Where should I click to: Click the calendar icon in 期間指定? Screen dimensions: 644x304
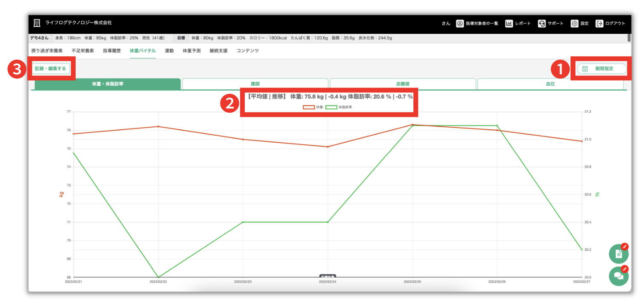click(x=585, y=69)
